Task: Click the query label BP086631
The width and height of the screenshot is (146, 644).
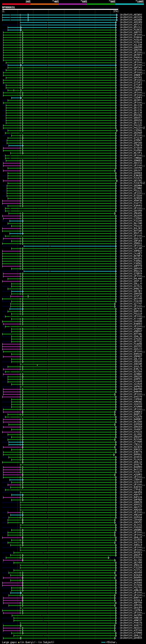Action: click(8, 8)
